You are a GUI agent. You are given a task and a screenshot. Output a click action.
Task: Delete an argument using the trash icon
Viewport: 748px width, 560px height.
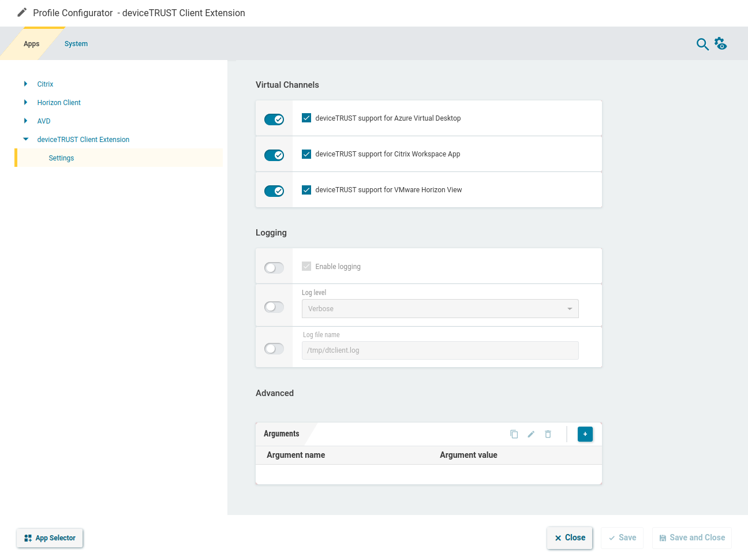click(x=548, y=434)
